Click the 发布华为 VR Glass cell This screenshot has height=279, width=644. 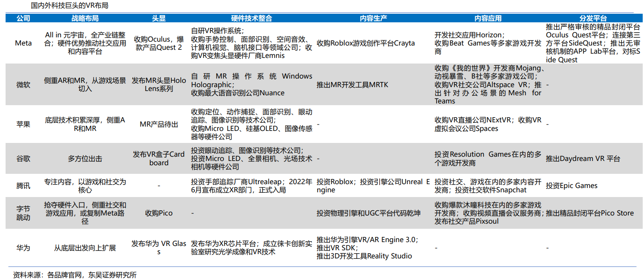(x=159, y=248)
